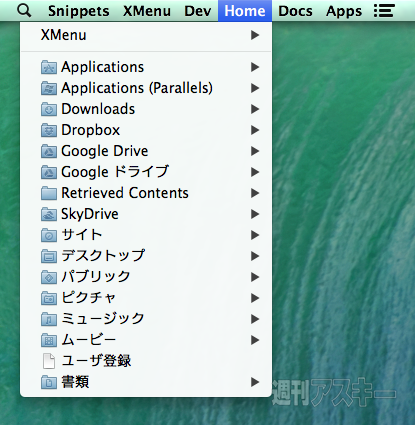Viewport: 415px width, 425px height.
Task: Open the Docs menu
Action: click(295, 11)
